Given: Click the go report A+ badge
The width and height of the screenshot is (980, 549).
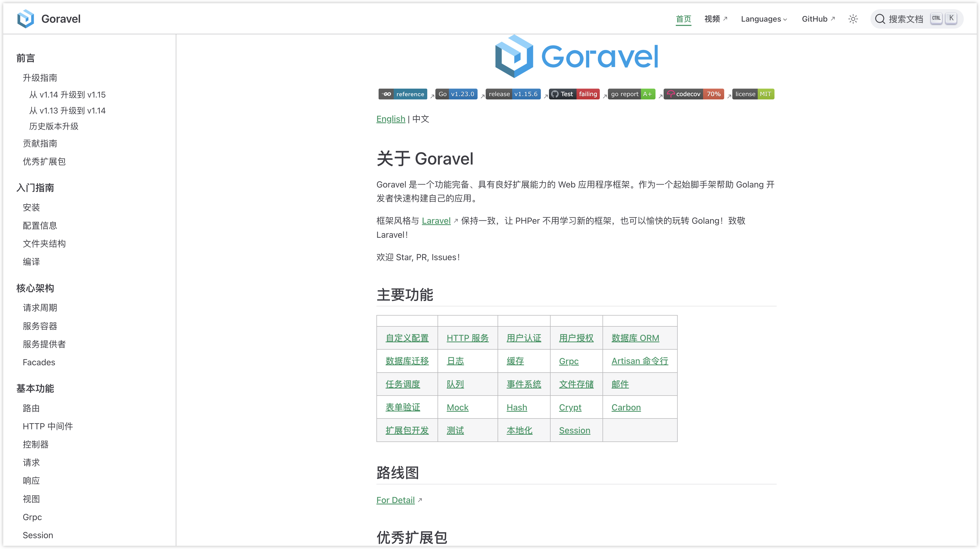Looking at the screenshot, I should (x=631, y=94).
